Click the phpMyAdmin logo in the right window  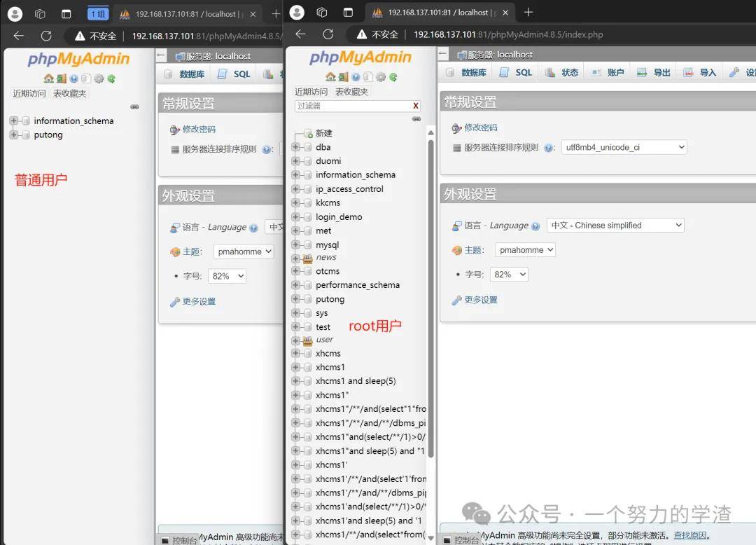360,57
